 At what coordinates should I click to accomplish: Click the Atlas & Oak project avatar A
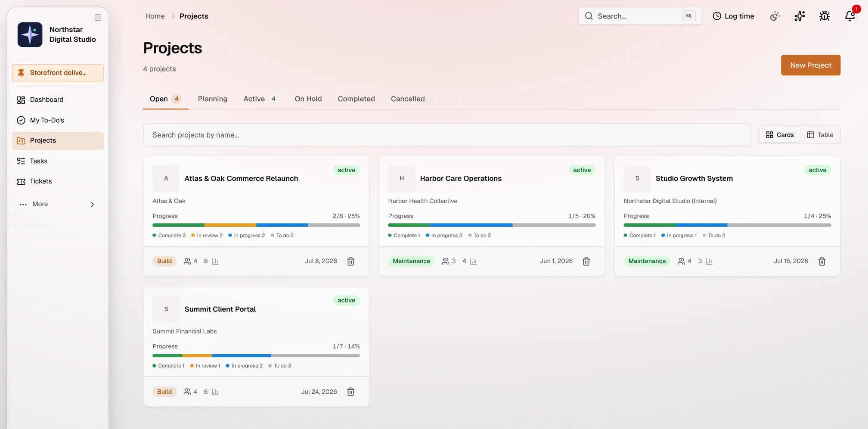(x=166, y=178)
